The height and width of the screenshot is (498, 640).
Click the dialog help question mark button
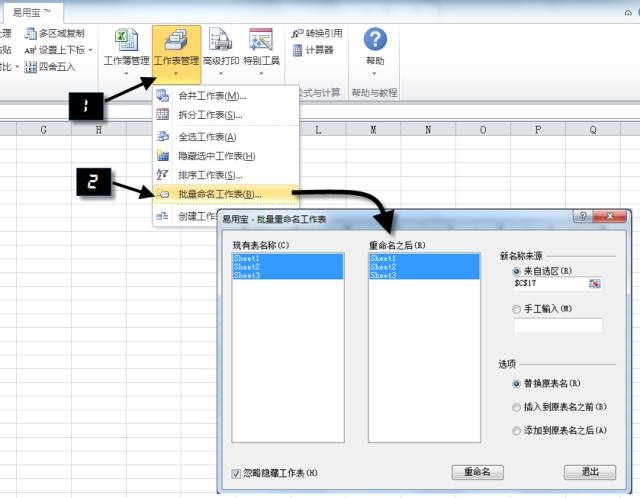pos(583,216)
